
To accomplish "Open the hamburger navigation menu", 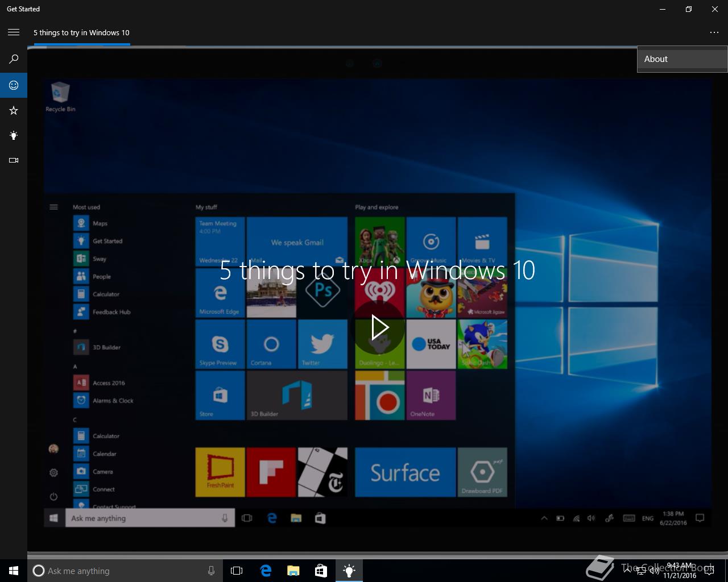I will pos(14,32).
